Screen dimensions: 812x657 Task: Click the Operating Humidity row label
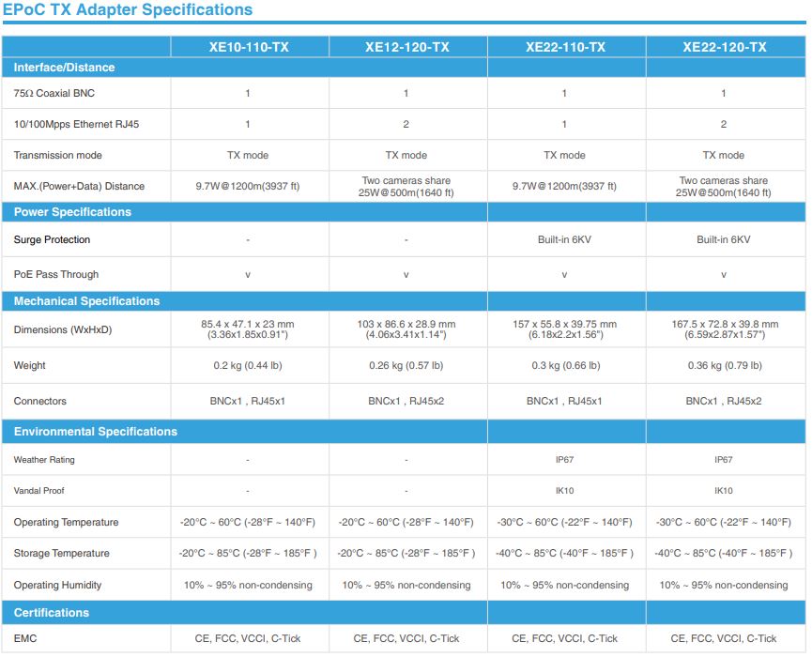coord(57,585)
